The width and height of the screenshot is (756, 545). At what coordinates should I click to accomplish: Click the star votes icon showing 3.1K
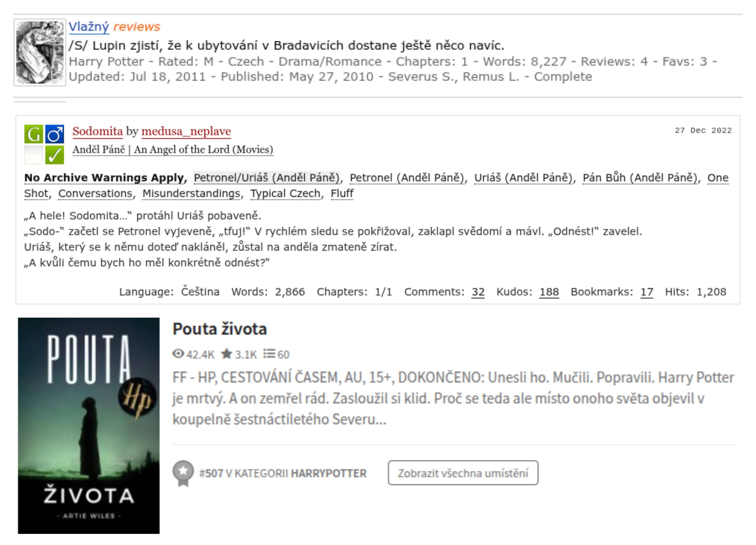point(227,354)
